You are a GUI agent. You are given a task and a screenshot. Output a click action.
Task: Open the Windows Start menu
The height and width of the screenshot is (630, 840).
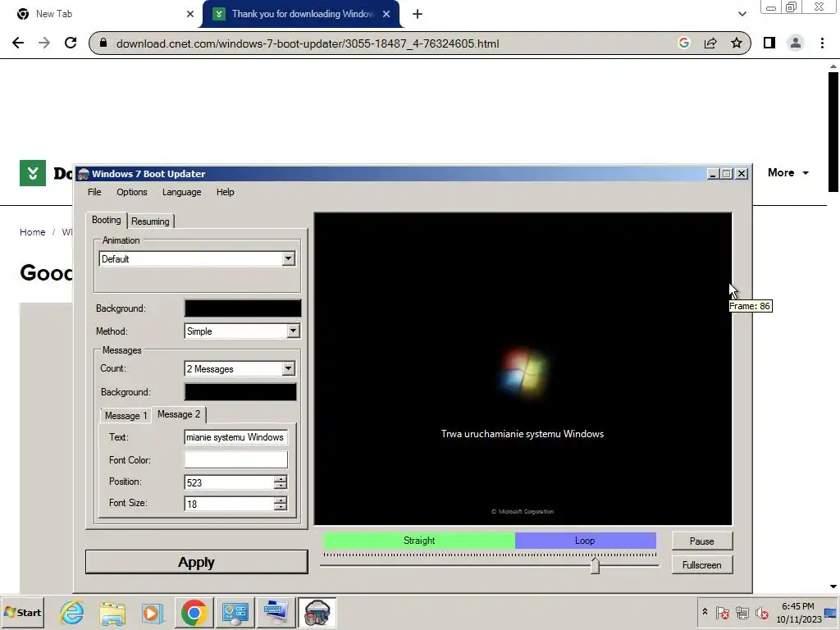click(x=22, y=612)
